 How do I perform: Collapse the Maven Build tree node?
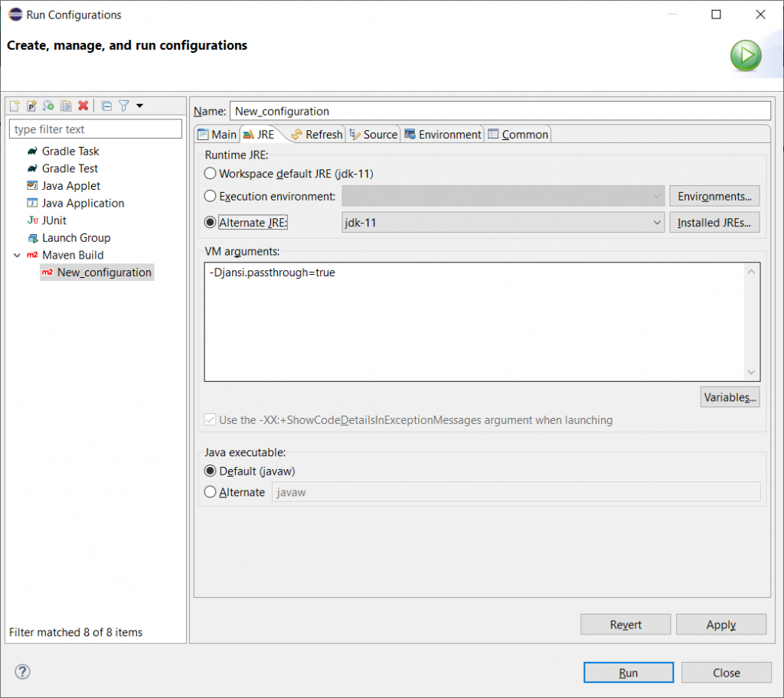click(x=17, y=255)
